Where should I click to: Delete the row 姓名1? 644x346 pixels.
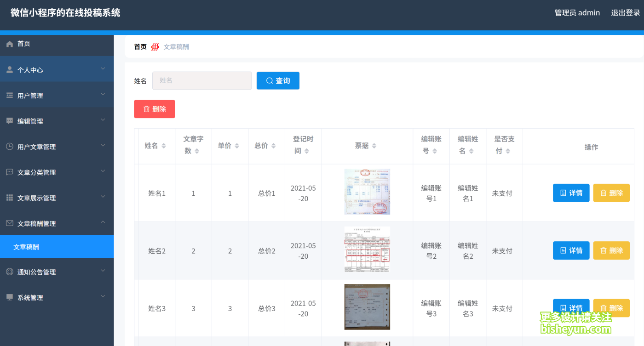(611, 193)
